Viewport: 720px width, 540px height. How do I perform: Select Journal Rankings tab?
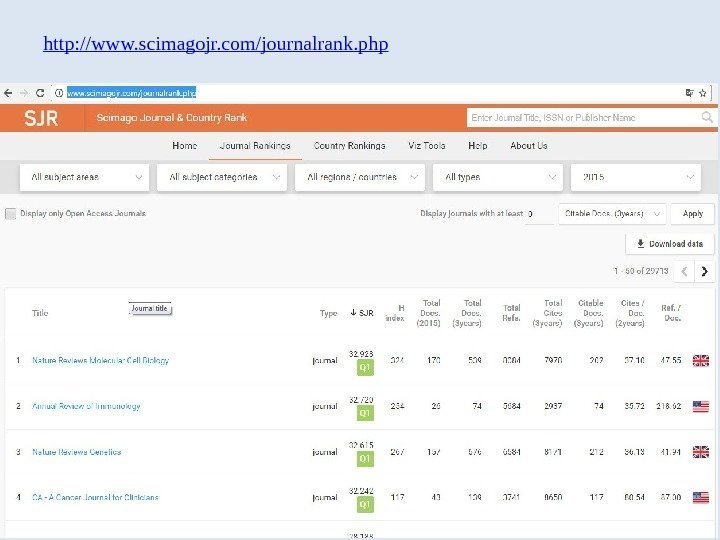point(255,146)
